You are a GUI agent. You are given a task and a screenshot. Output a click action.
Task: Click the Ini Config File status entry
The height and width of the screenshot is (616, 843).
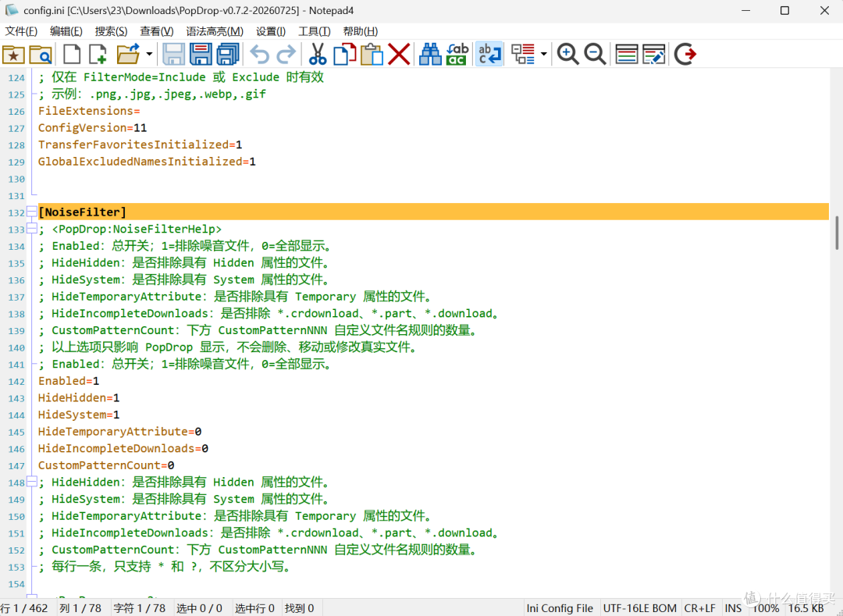click(560, 608)
